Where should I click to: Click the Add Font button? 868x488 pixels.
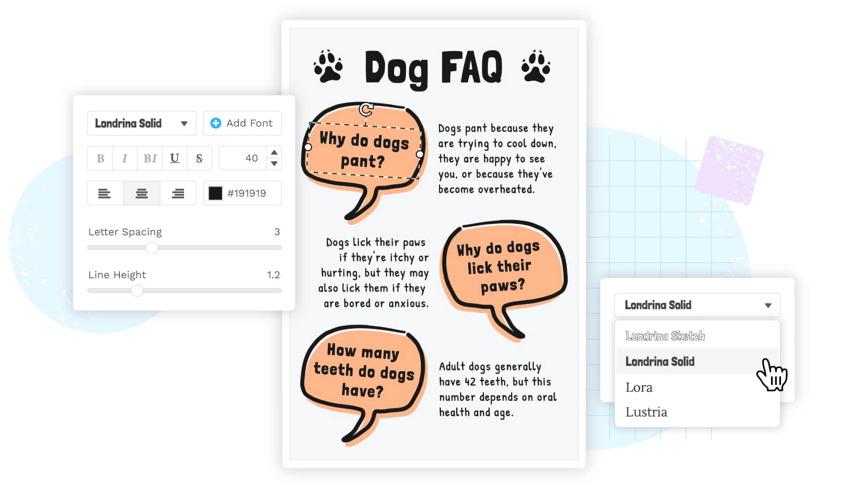tap(241, 123)
